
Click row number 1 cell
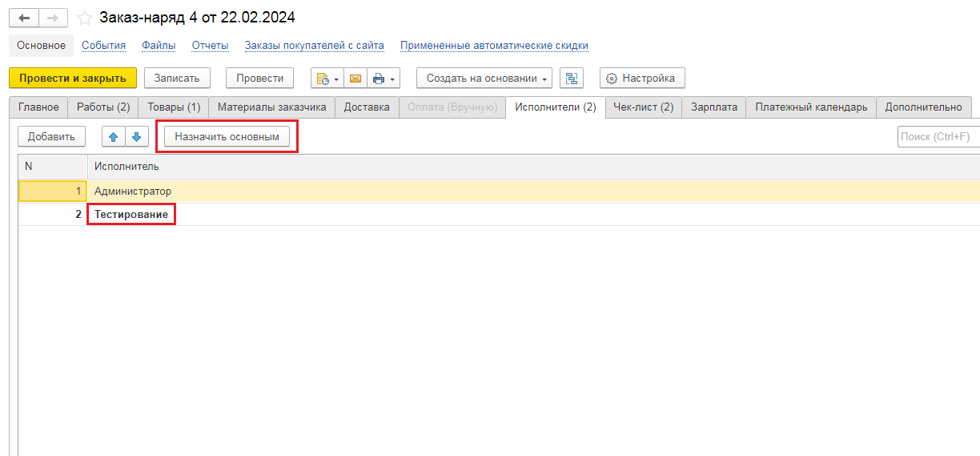pos(53,192)
